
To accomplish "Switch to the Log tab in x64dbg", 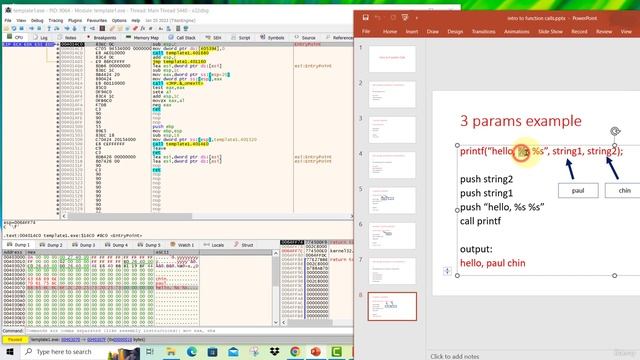I will tap(41, 38).
